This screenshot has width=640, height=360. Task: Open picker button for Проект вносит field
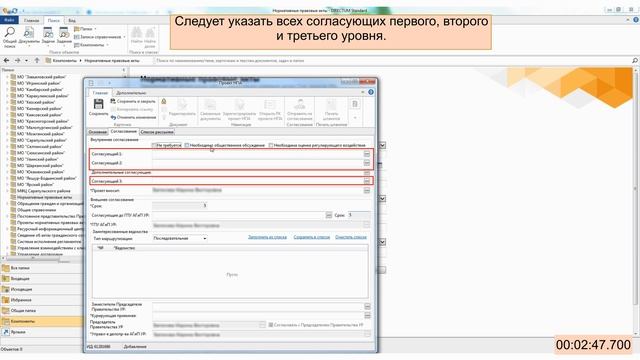coord(367,191)
